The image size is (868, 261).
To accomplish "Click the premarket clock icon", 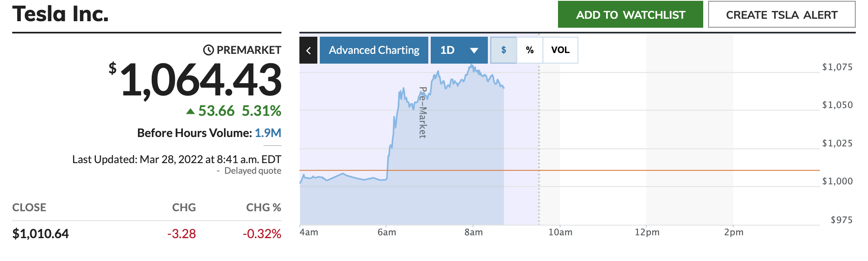I will [208, 50].
